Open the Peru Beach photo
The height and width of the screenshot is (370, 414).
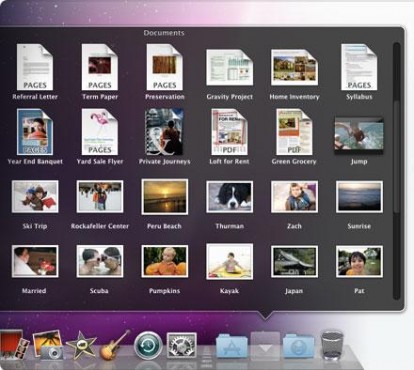click(x=164, y=197)
